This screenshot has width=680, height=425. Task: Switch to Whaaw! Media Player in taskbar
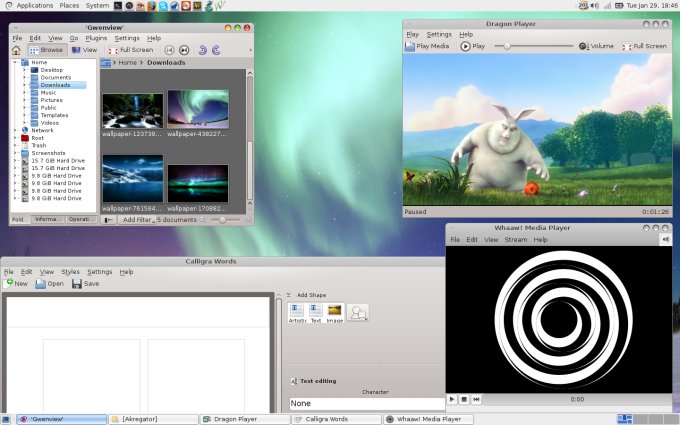[428, 419]
